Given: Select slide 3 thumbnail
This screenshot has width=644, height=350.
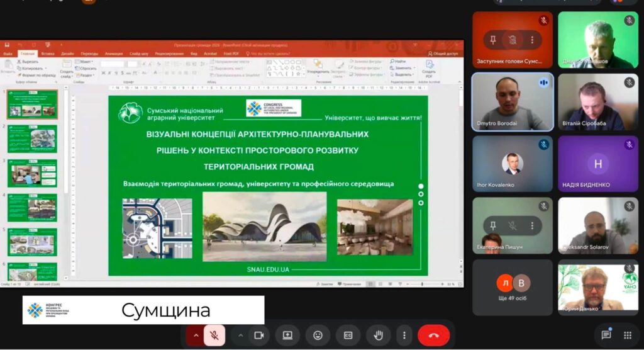Looking at the screenshot, I should click(x=32, y=173).
